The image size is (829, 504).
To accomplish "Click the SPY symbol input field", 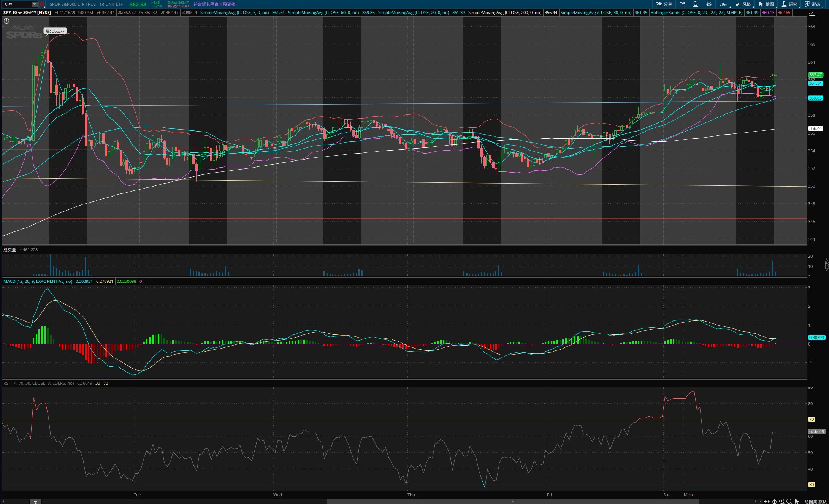I will pyautogui.click(x=17, y=4).
